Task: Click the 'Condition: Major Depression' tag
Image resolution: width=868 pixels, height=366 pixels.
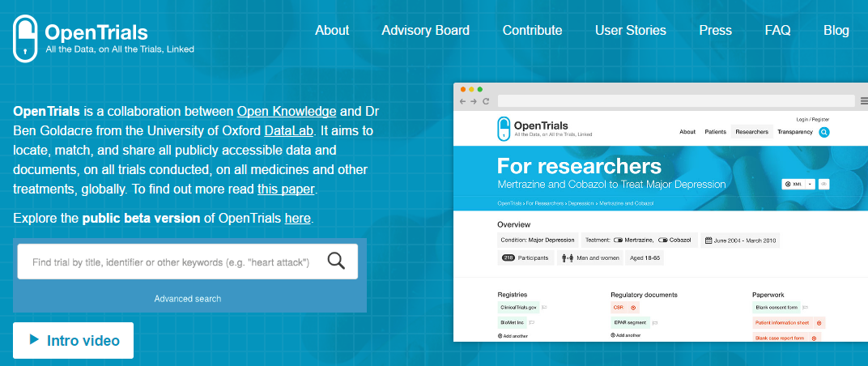Action: (x=538, y=240)
